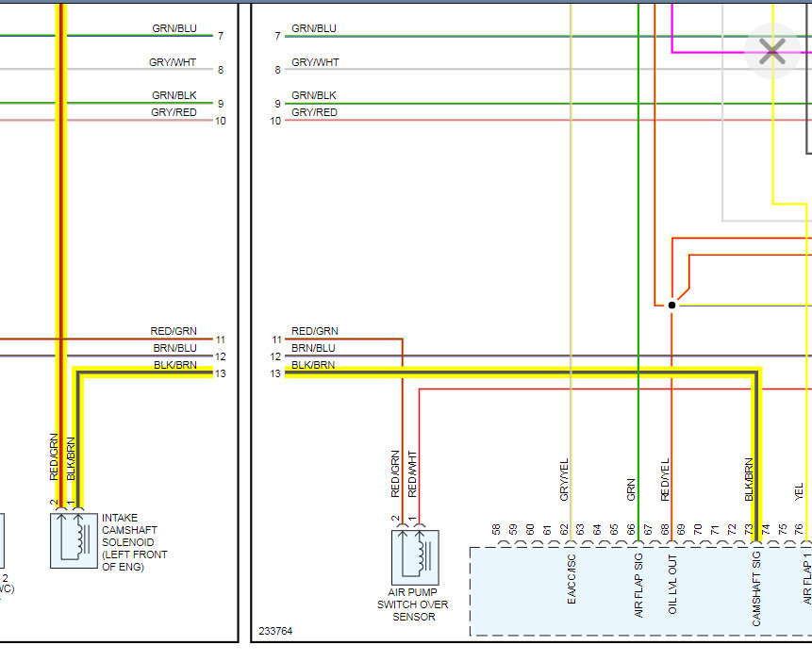Image resolution: width=812 pixels, height=662 pixels.
Task: Click the OIL LVL OUT pin label
Action: [672, 584]
